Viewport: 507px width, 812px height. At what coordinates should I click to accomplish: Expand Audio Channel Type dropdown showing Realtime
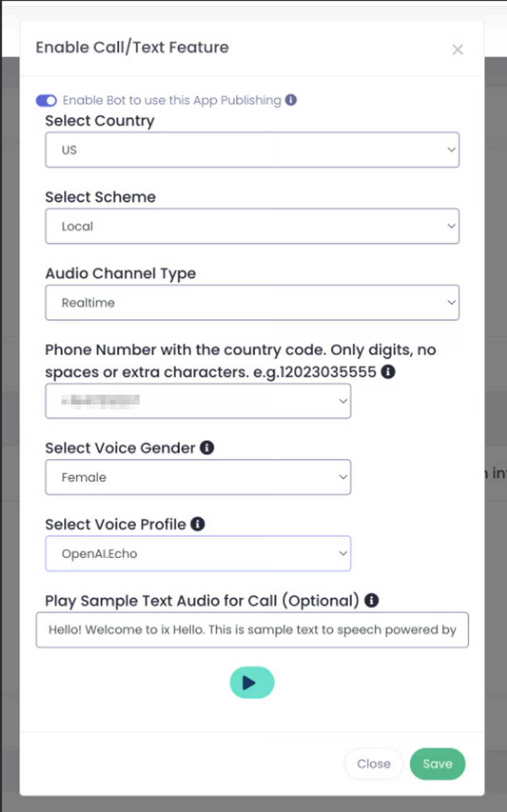pos(252,303)
